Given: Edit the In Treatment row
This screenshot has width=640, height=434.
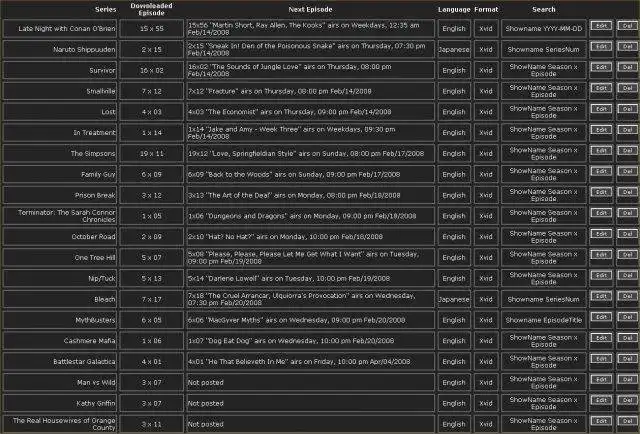Looking at the screenshot, I should tap(601, 130).
